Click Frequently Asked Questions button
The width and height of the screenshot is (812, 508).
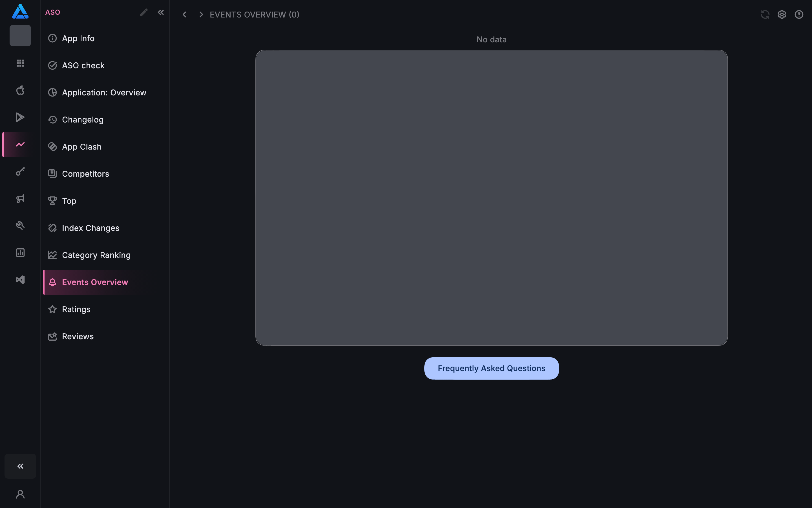tap(491, 369)
